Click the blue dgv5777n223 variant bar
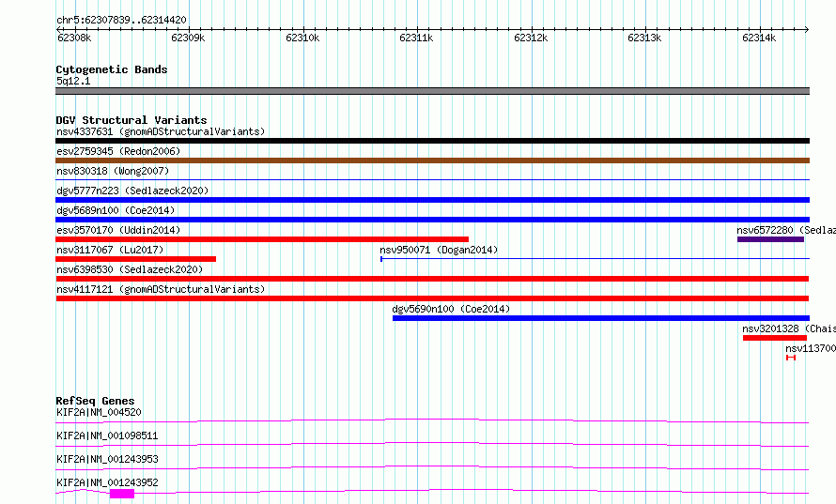This screenshot has height=504, width=836. pos(432,200)
